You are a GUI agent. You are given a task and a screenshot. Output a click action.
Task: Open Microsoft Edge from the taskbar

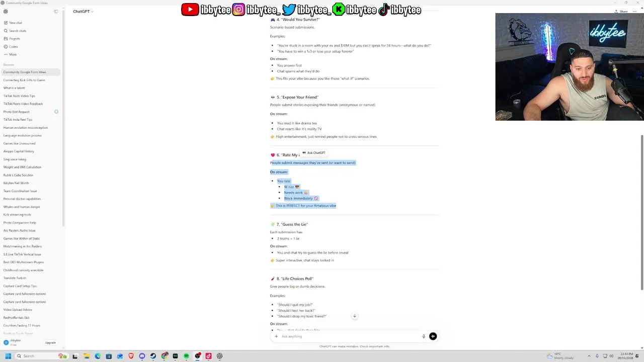click(x=98, y=356)
